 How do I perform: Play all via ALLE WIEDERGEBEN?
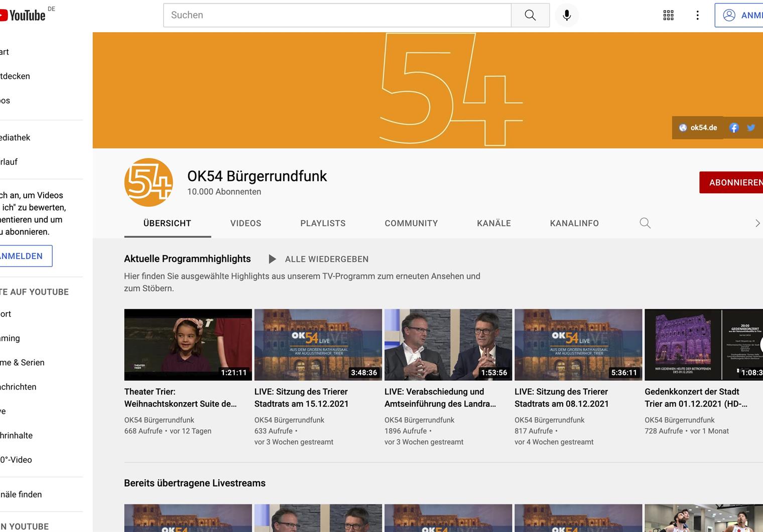(319, 259)
